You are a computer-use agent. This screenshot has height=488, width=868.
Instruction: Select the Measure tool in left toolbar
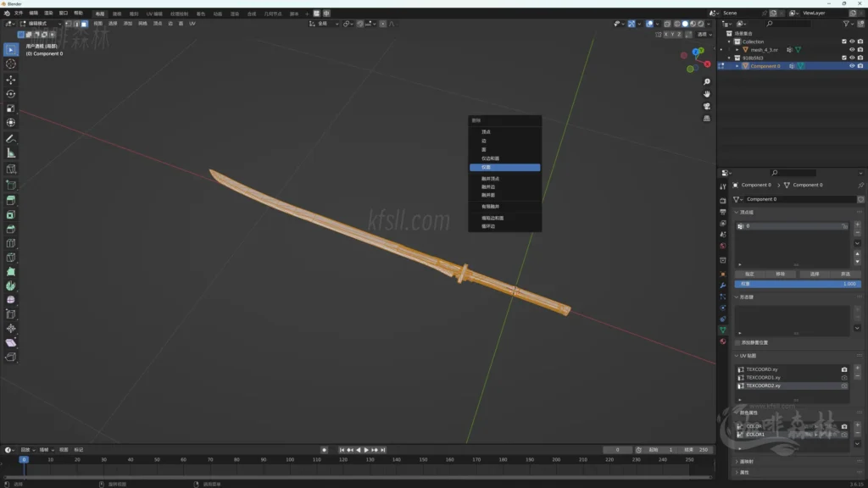pyautogui.click(x=11, y=153)
